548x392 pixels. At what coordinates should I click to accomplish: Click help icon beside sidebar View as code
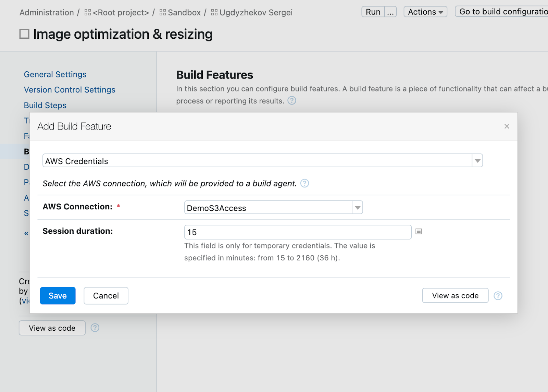click(x=95, y=328)
